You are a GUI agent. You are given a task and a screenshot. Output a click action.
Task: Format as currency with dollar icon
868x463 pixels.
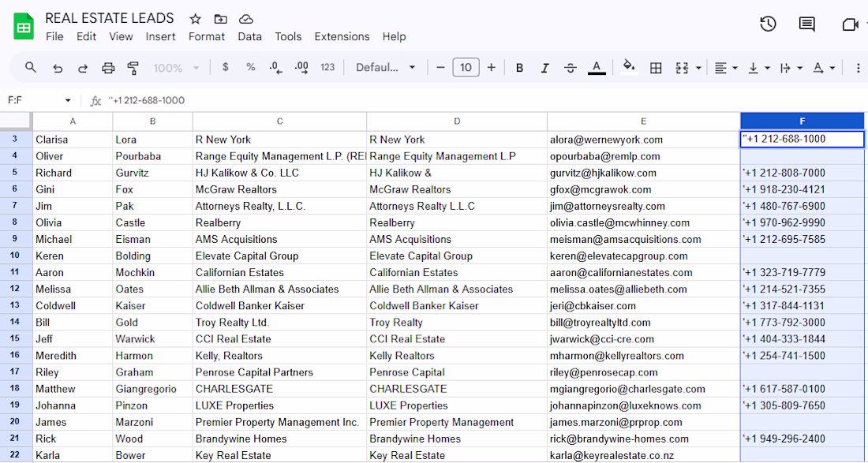pos(226,68)
